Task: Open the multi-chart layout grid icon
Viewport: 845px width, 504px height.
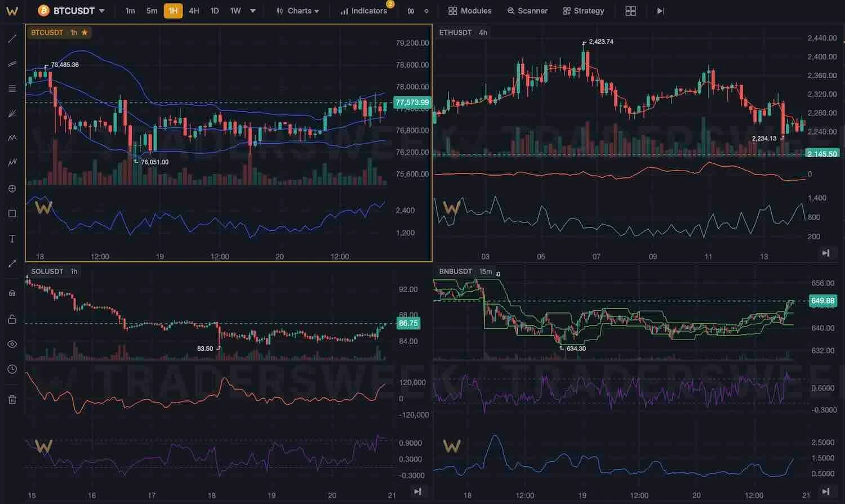Action: click(x=631, y=11)
